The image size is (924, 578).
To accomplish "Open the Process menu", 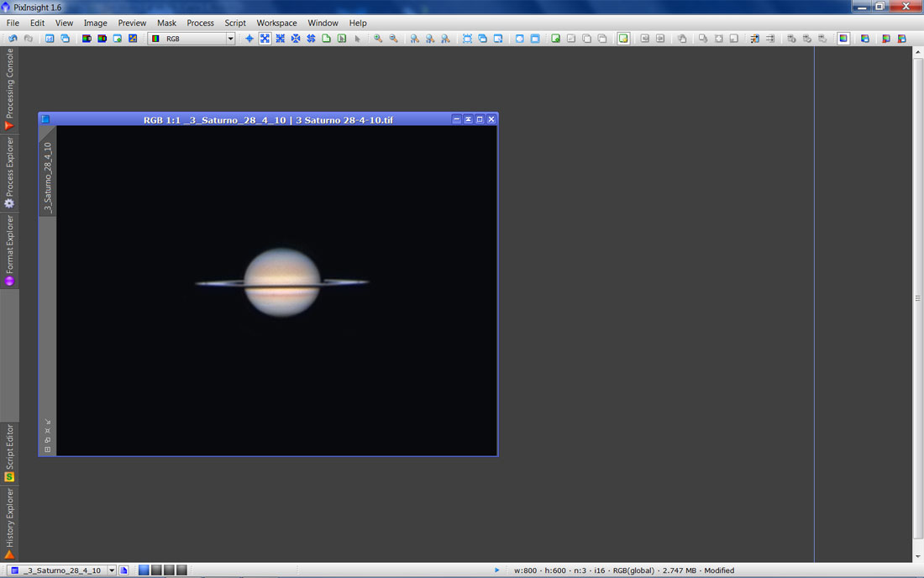I will 200,23.
